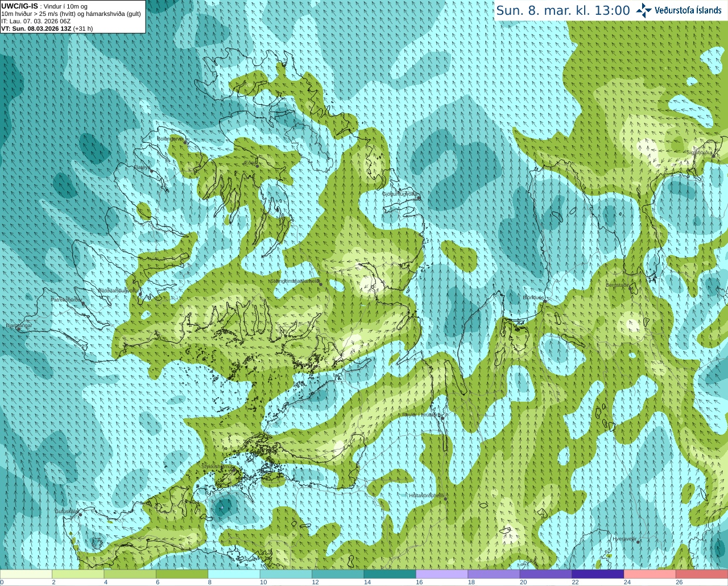Viewport: 728px width, 586px height.
Task: Select the salmon legend swatch above 26 m/s
Action: pos(702,575)
